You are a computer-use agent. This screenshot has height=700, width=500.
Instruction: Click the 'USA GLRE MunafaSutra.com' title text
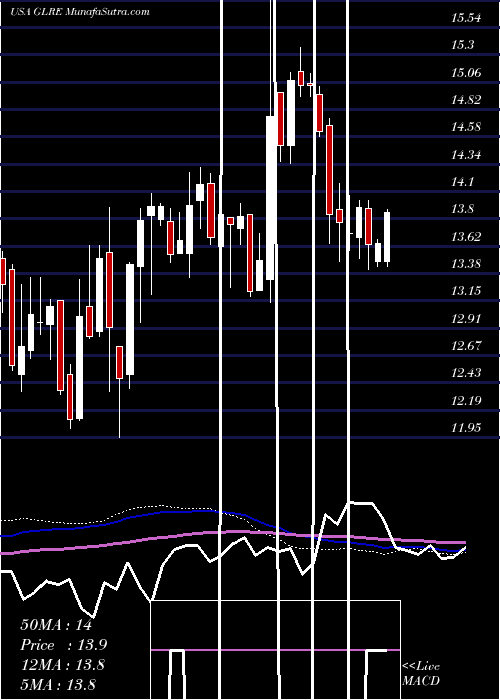pyautogui.click(x=79, y=12)
